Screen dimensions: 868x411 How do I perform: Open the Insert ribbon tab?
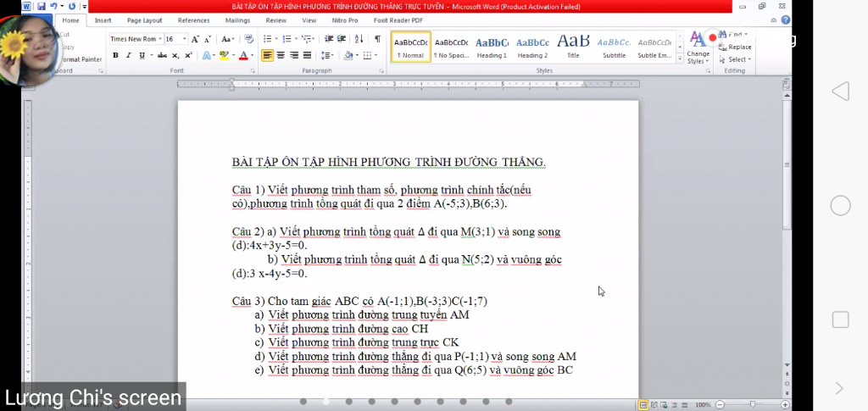pos(103,20)
